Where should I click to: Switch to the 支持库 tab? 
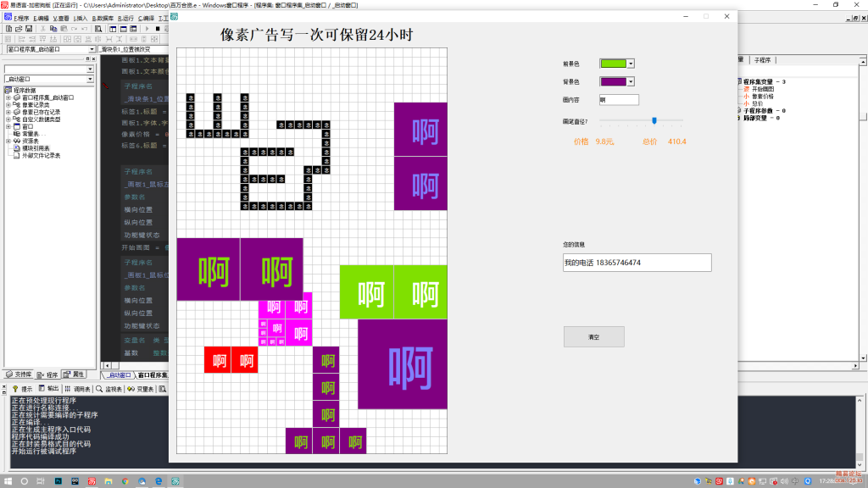[x=19, y=374]
